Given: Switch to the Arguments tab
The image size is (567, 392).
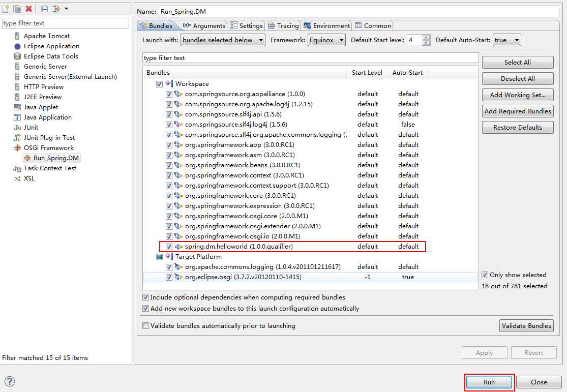Looking at the screenshot, I should [x=204, y=25].
